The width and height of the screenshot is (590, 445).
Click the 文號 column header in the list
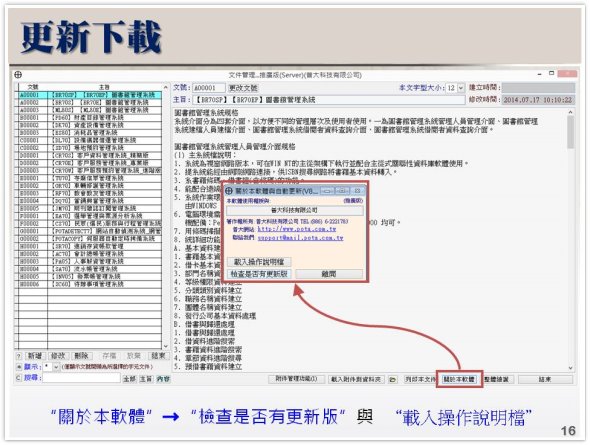[x=33, y=87]
